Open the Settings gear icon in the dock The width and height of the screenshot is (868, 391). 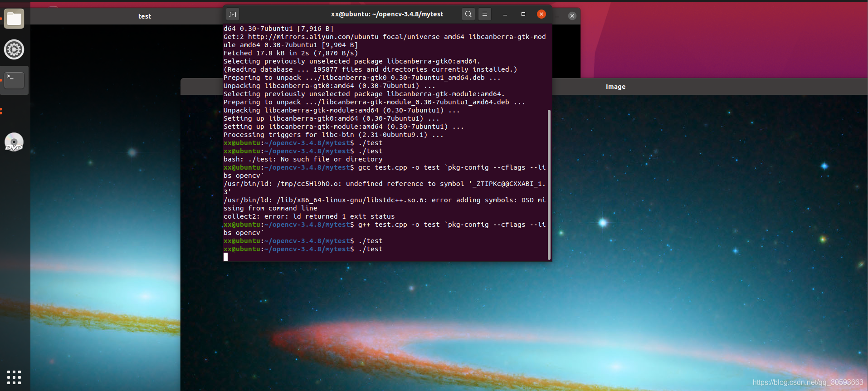point(14,49)
